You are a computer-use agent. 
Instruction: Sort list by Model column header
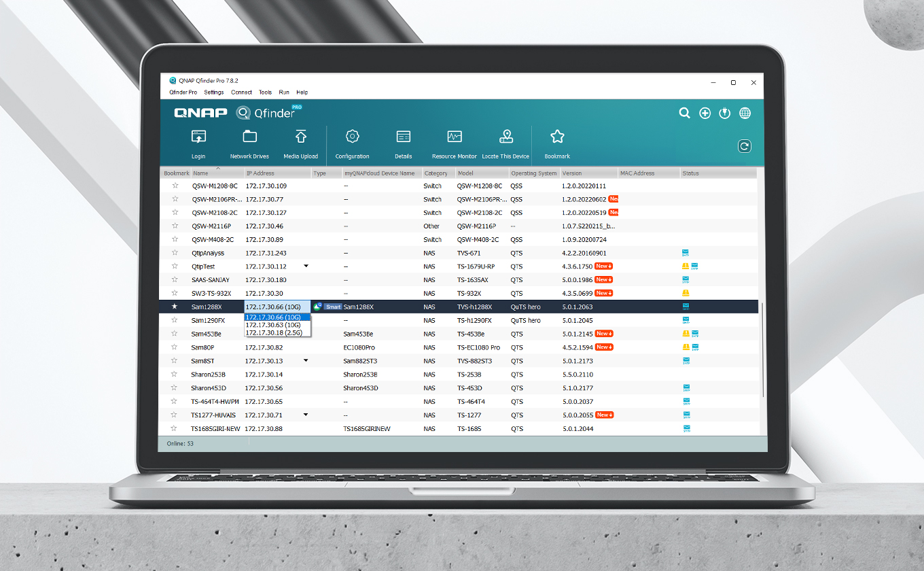click(x=465, y=173)
